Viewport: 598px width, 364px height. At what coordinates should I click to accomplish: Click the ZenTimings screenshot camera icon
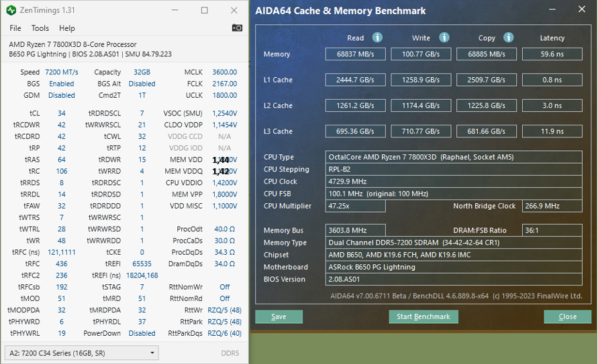[x=237, y=27]
